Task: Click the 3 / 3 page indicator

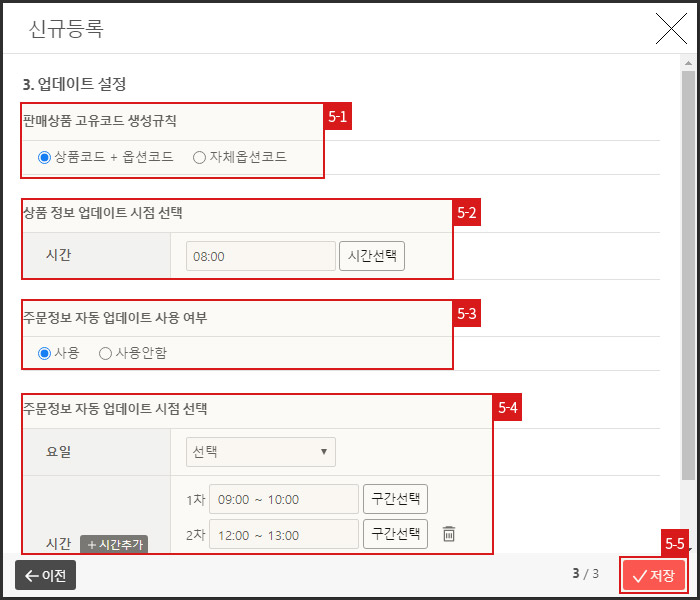Action: [585, 574]
